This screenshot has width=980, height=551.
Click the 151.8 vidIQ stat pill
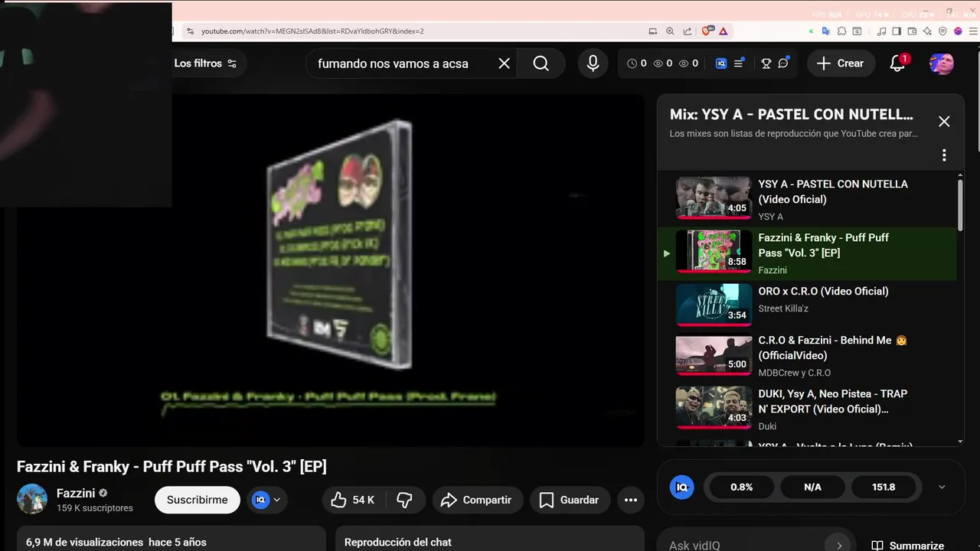pos(884,487)
